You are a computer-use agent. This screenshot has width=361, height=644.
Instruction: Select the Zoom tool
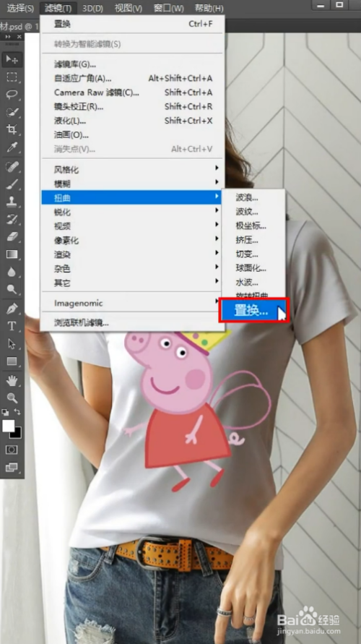click(x=12, y=398)
